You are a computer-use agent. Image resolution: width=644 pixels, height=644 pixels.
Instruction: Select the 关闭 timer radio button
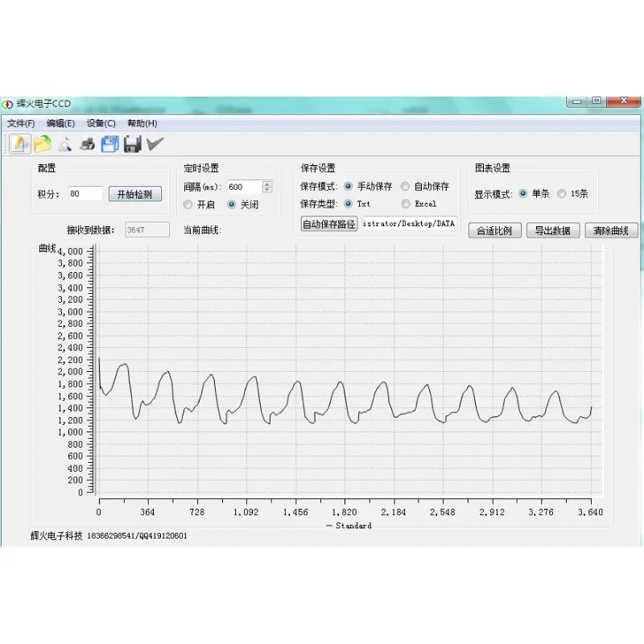[232, 204]
